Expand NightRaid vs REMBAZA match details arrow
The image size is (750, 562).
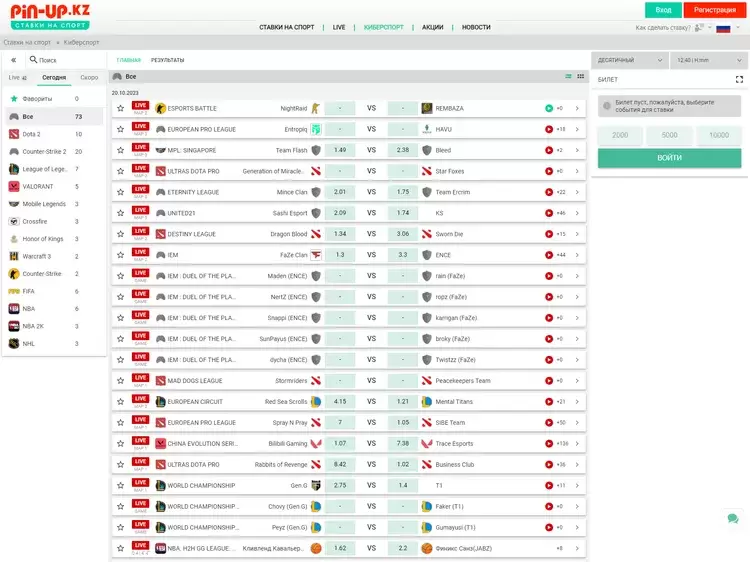[x=577, y=109]
